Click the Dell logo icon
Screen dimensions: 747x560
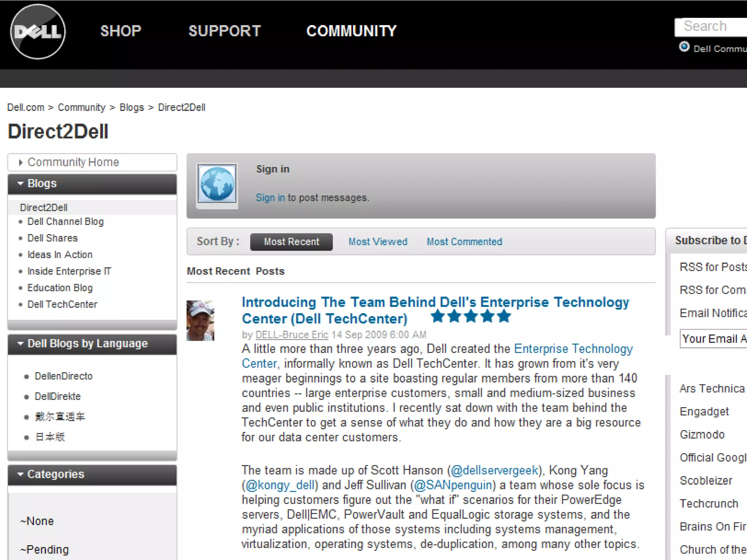pyautogui.click(x=38, y=32)
